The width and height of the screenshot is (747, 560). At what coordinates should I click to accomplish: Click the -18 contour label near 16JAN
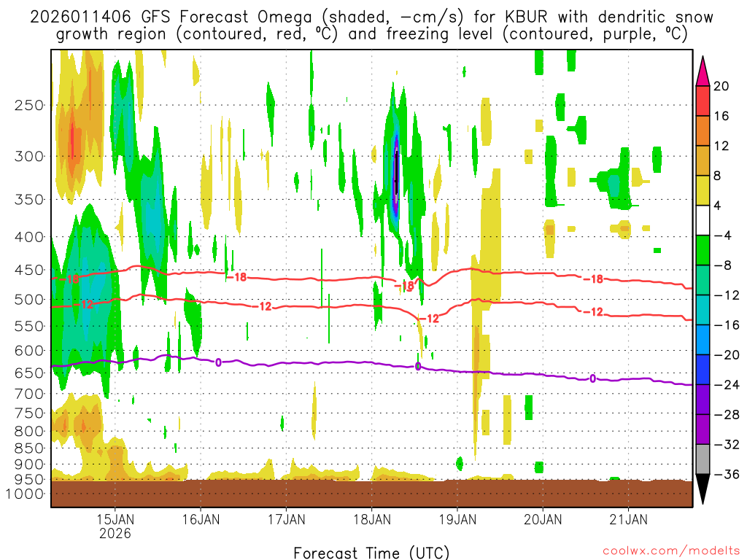237,276
